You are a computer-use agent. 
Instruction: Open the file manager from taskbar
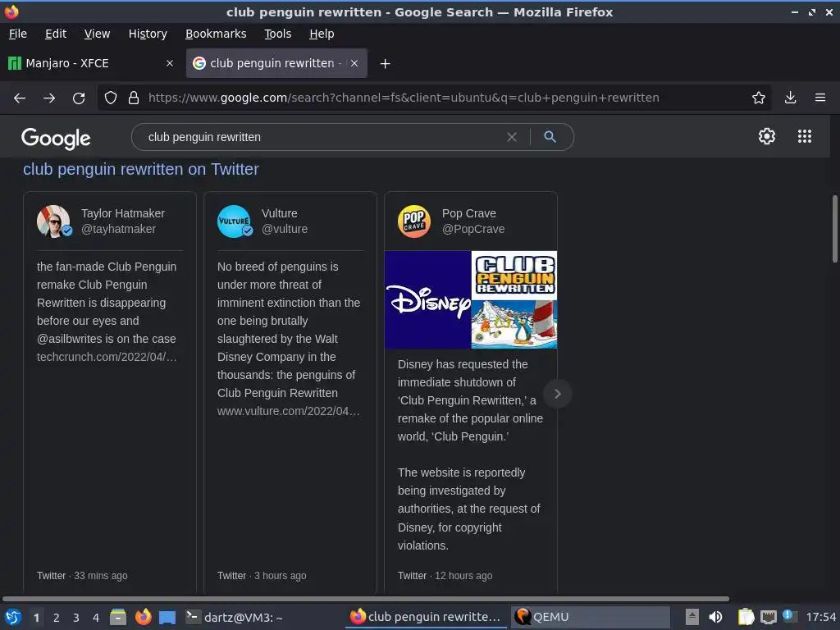[118, 617]
